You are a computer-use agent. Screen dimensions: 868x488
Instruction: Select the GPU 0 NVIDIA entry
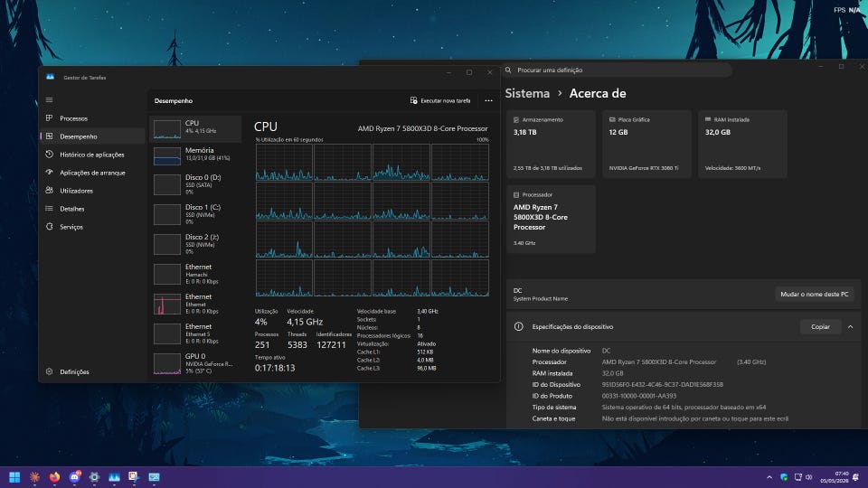point(195,364)
